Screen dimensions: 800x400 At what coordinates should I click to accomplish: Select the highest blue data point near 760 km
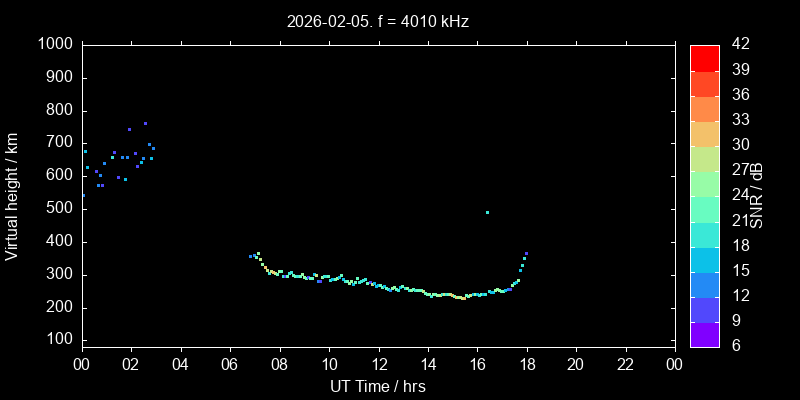(145, 123)
